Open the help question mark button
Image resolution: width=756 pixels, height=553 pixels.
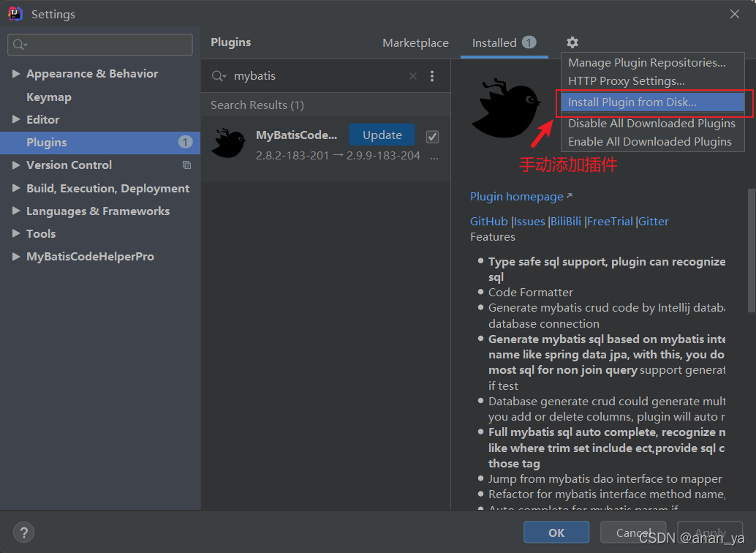[x=23, y=533]
